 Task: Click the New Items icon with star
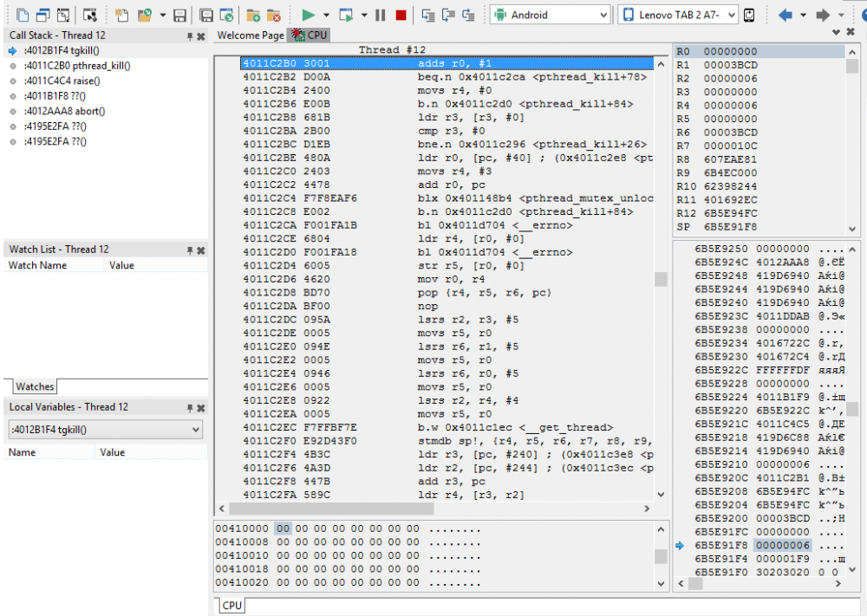(121, 15)
